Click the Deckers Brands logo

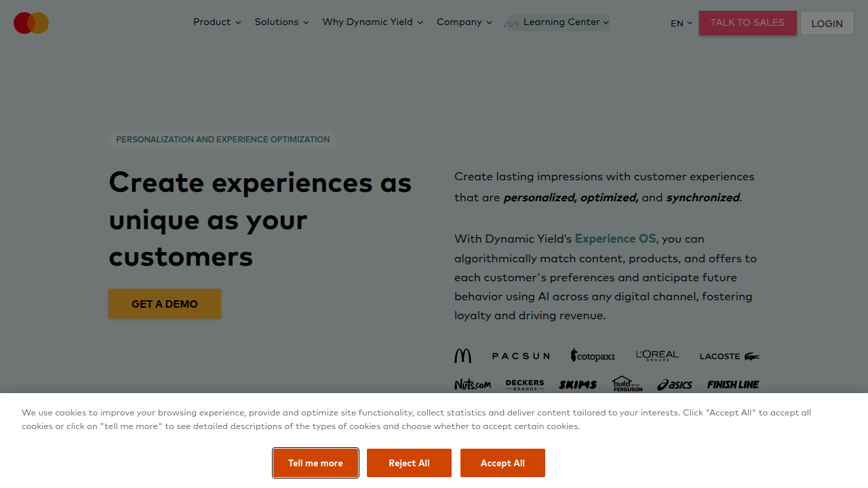pyautogui.click(x=525, y=384)
